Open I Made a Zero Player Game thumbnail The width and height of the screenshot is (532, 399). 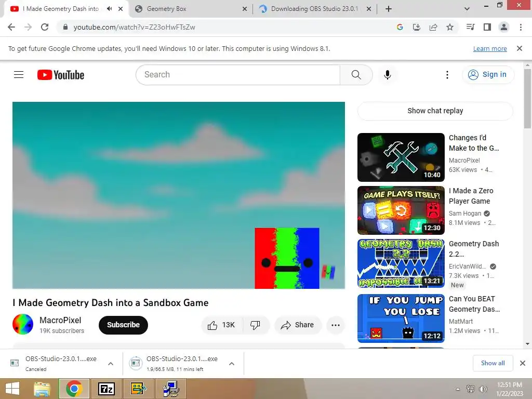pos(401,210)
